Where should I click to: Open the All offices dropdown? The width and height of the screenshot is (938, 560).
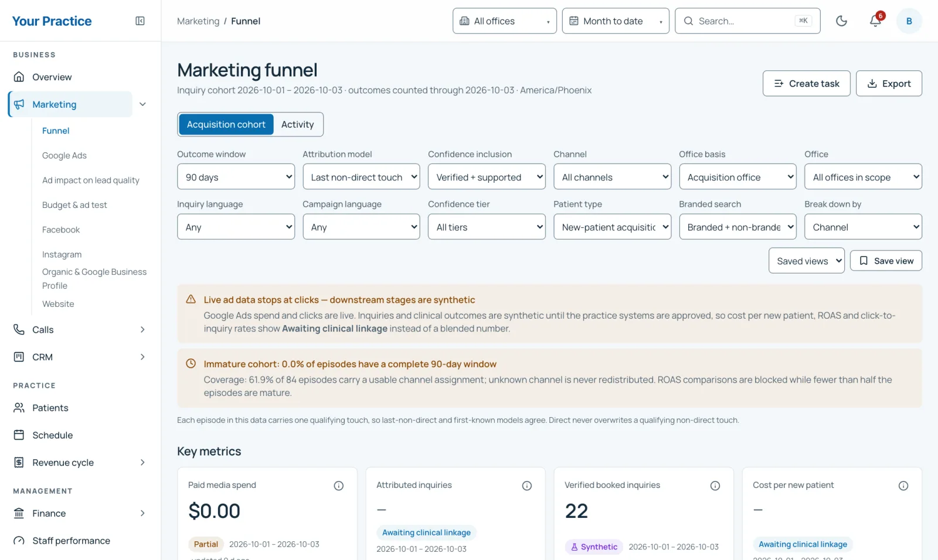505,21
